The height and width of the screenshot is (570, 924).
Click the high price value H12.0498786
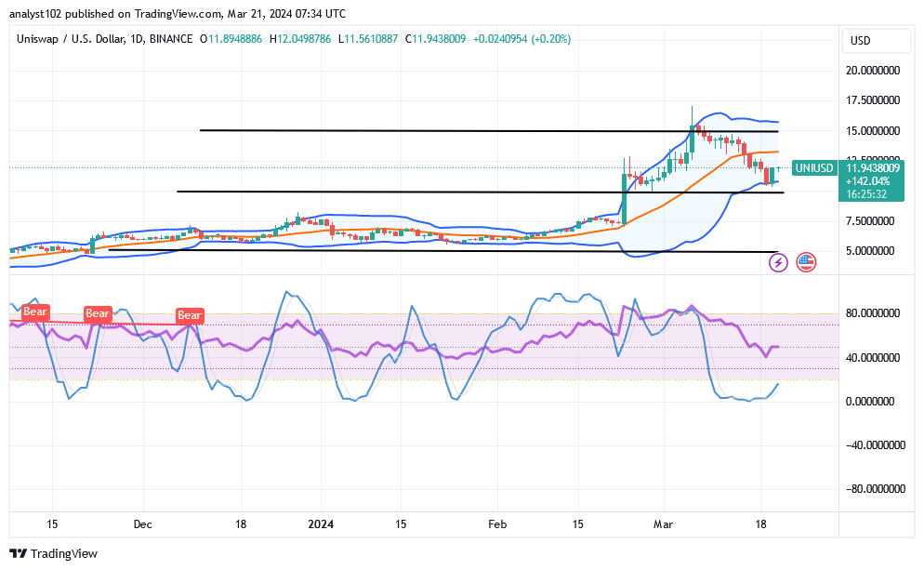(x=300, y=39)
